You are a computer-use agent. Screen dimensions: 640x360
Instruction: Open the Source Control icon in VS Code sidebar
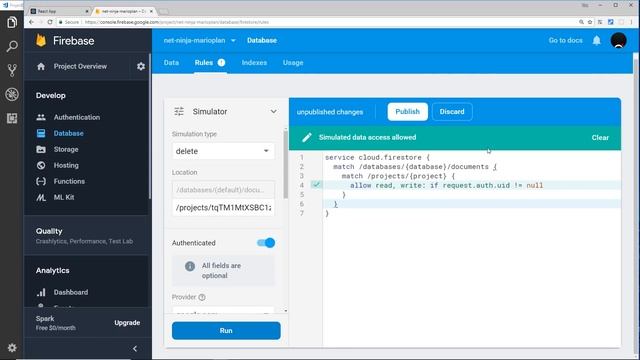[12, 70]
